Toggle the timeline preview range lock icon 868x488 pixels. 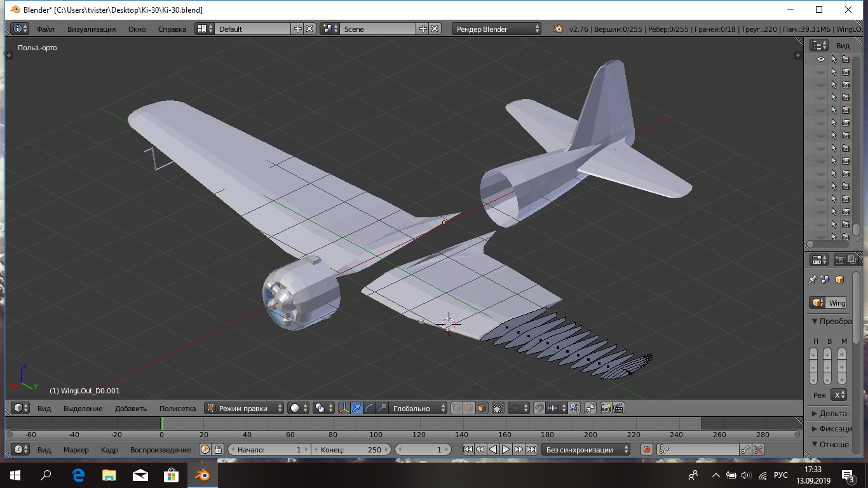click(218, 450)
